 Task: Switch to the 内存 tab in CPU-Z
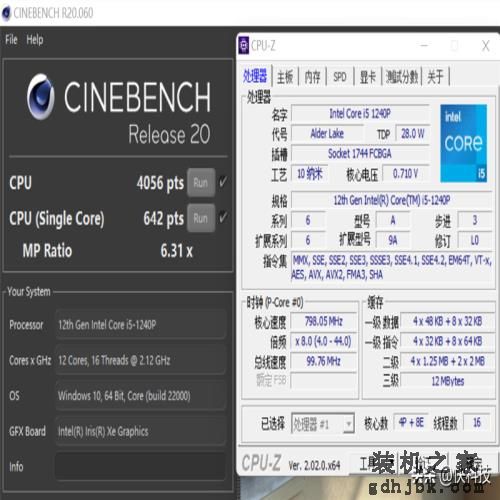point(312,77)
